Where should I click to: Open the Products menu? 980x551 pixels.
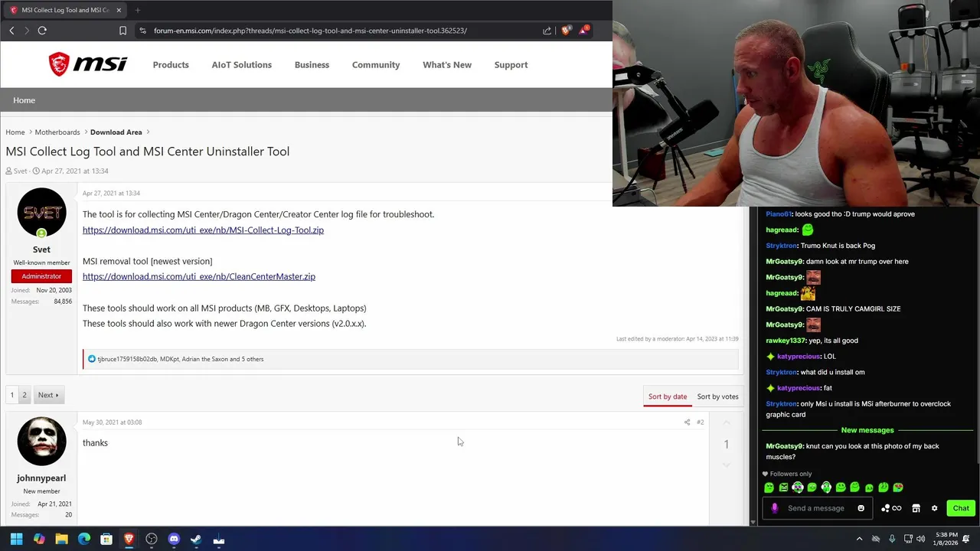171,65
